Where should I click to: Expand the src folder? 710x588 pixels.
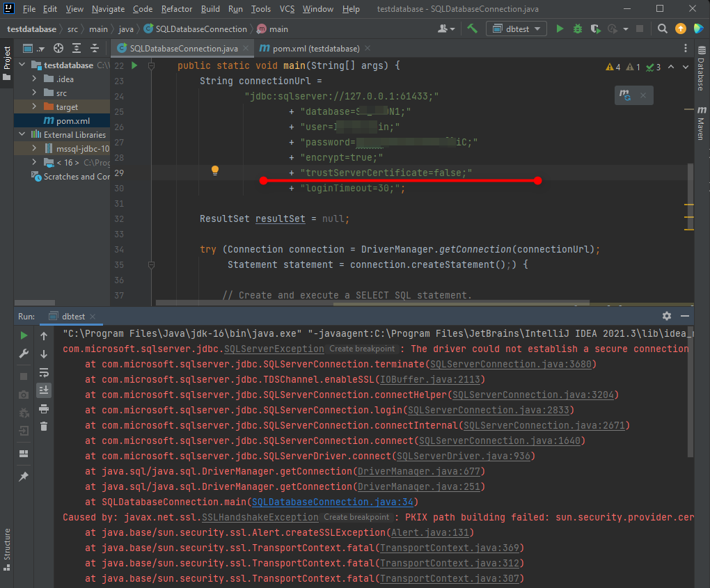tap(34, 93)
